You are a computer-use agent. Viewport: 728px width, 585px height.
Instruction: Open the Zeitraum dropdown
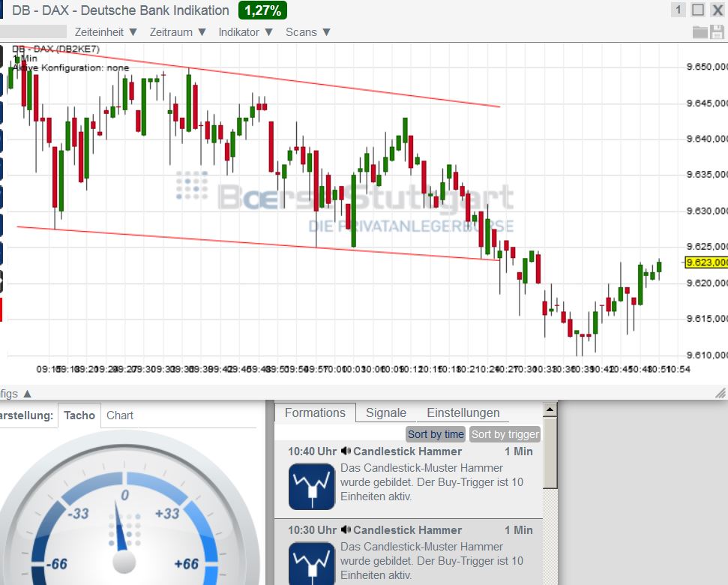177,31
